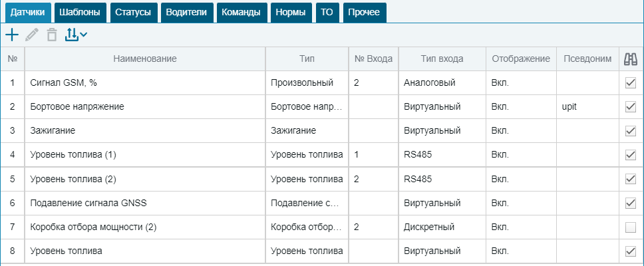Screen dimensions: 644x266
Task: Click the trash delete sensor icon
Action: pyautogui.click(x=51, y=35)
